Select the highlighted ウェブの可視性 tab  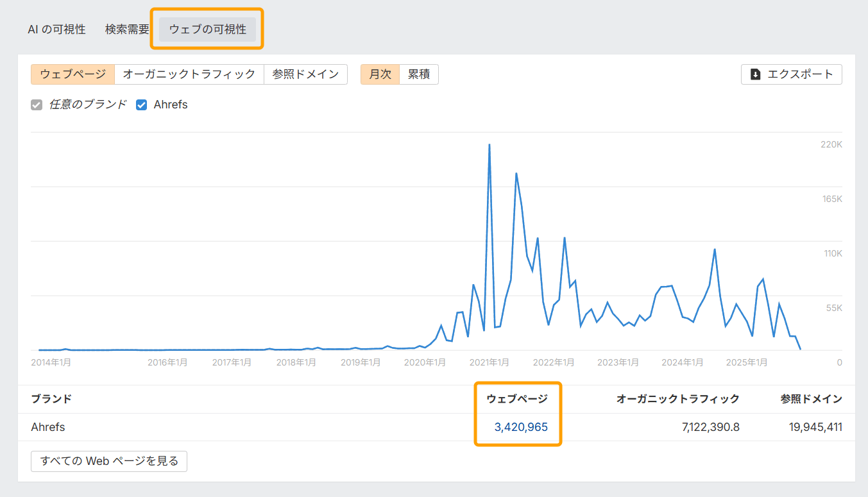tap(207, 29)
